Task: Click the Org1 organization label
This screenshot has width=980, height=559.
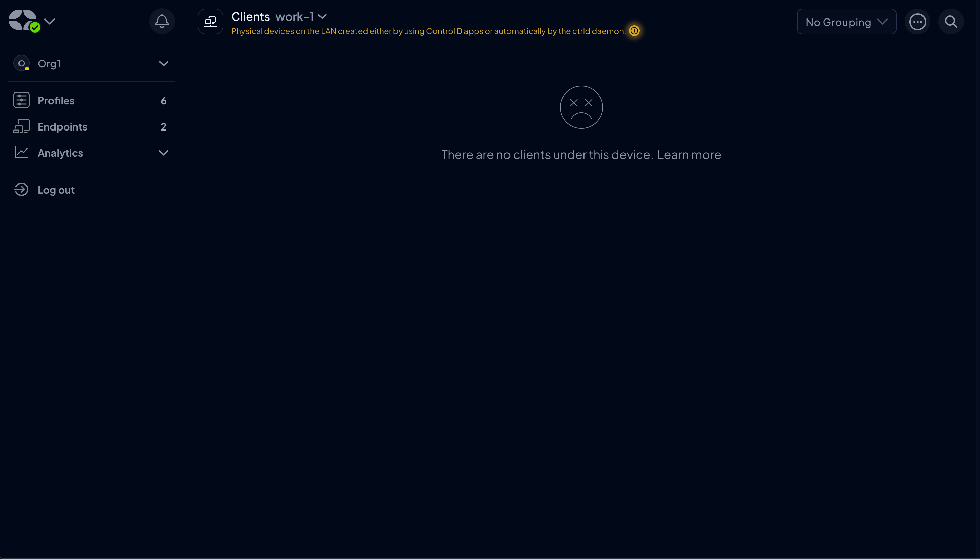Action: click(49, 63)
